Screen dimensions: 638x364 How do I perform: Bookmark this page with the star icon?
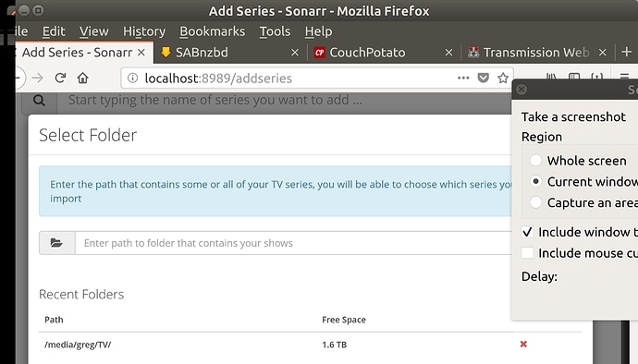503,78
